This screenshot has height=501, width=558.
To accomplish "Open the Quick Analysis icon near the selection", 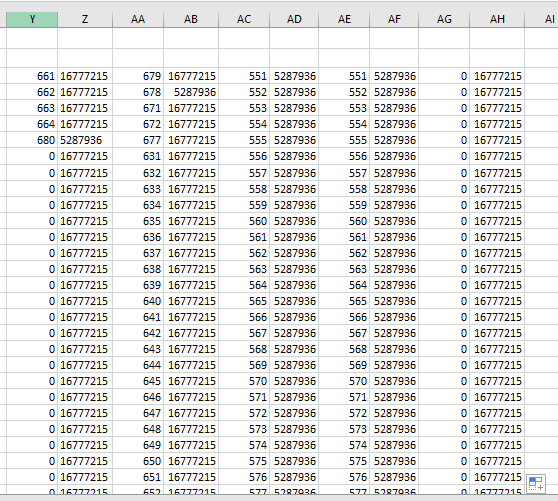I will [x=536, y=484].
